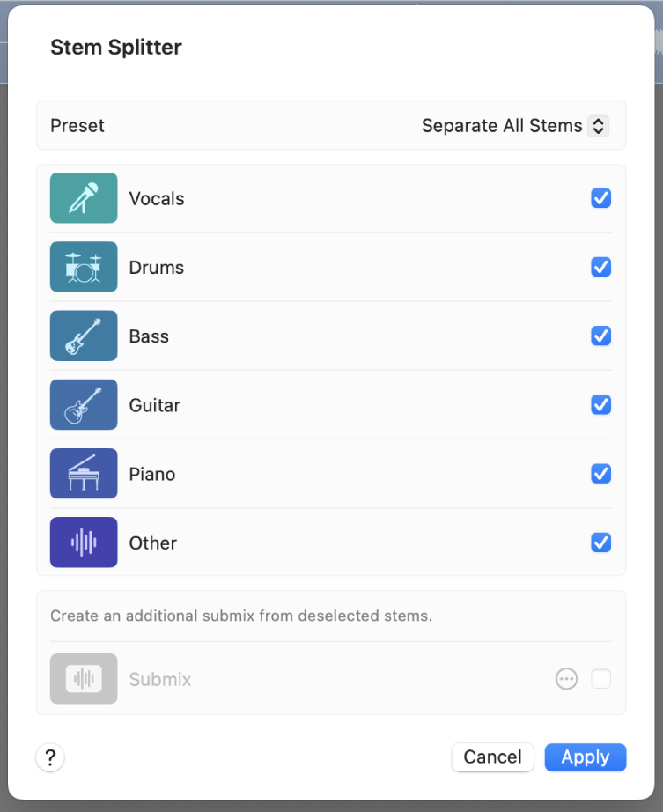Image resolution: width=663 pixels, height=812 pixels.
Task: Cancel the Stem Splitter dialog
Action: (x=492, y=757)
